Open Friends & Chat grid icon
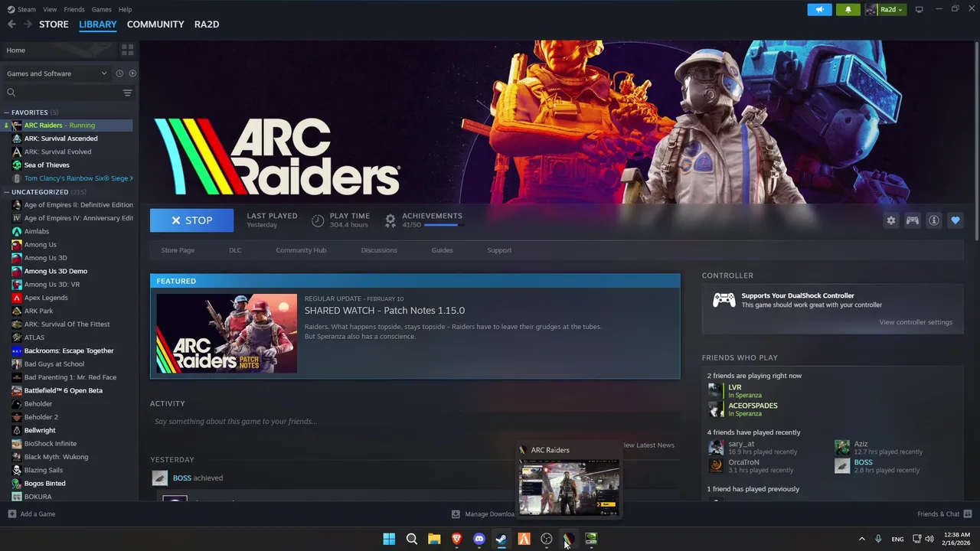 tap(968, 514)
